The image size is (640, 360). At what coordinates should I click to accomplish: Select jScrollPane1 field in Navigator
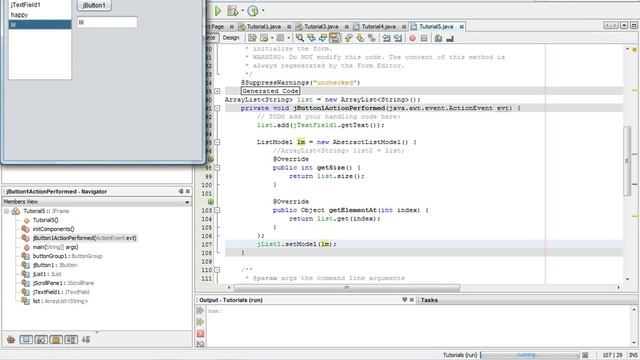(x=63, y=283)
